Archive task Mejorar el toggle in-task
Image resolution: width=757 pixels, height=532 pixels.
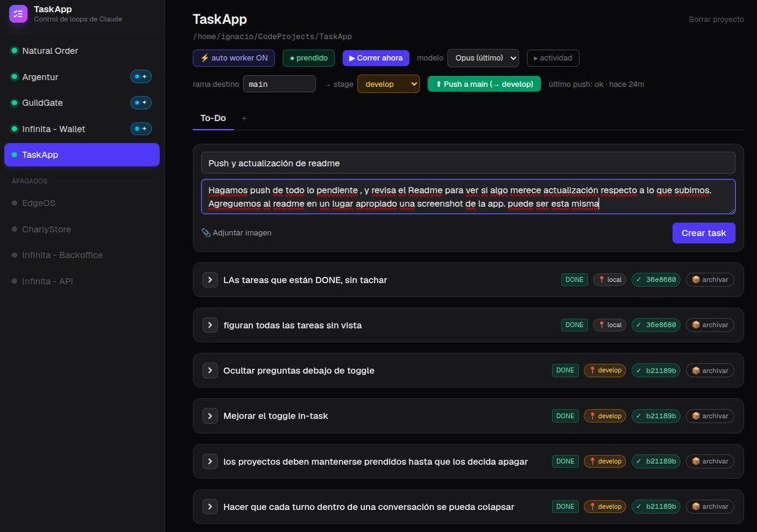[x=710, y=416]
